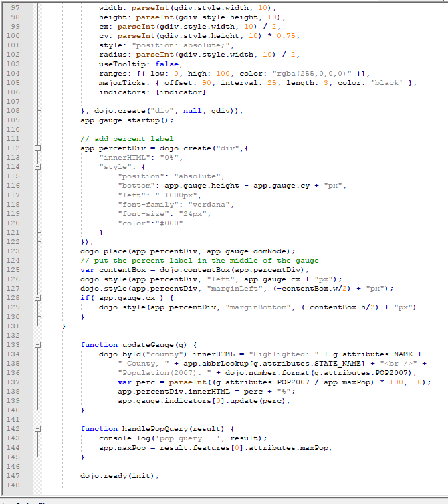Click the "innerHTML" key on line 113
The height and width of the screenshot is (504, 448).
(x=124, y=158)
